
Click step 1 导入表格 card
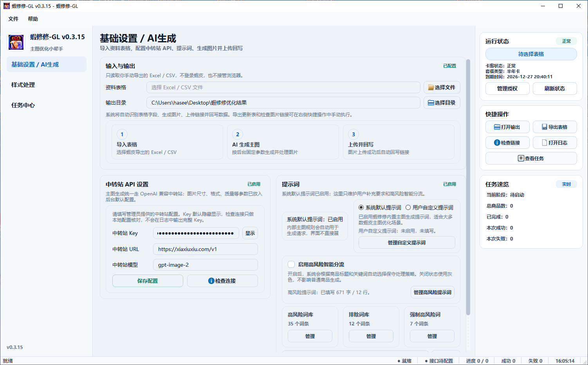[x=167, y=142]
